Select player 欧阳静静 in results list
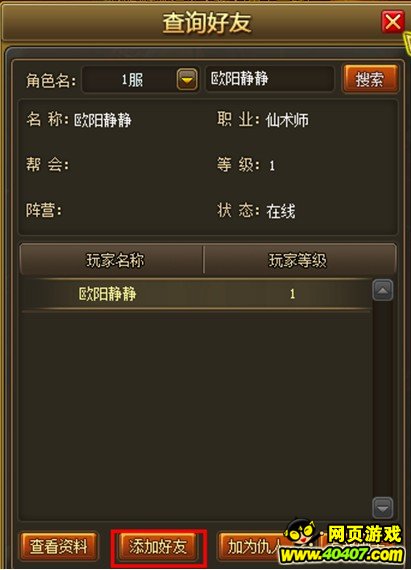Viewport: 411px width, 570px height. (x=196, y=294)
